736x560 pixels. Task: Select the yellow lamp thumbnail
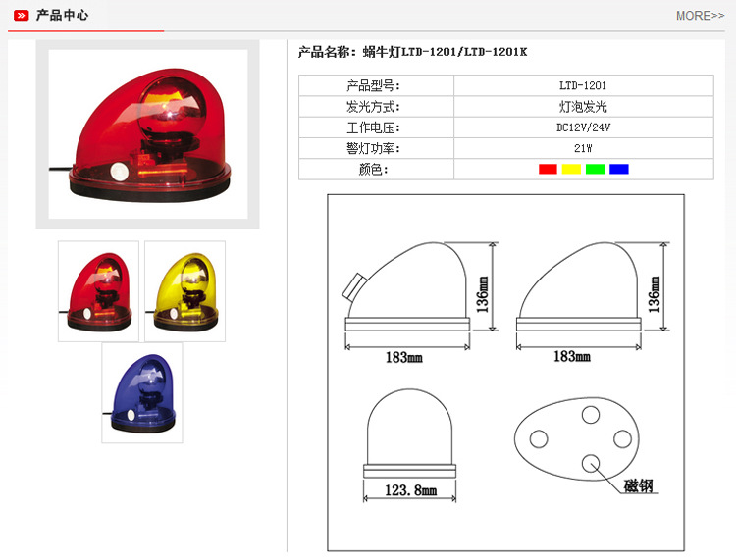(184, 291)
